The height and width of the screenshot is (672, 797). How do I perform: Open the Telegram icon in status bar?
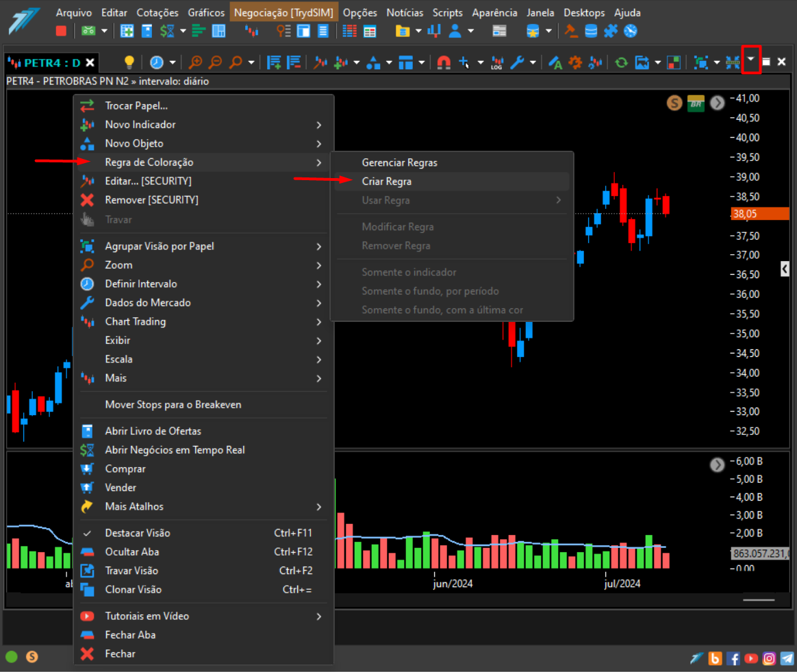coord(787,658)
